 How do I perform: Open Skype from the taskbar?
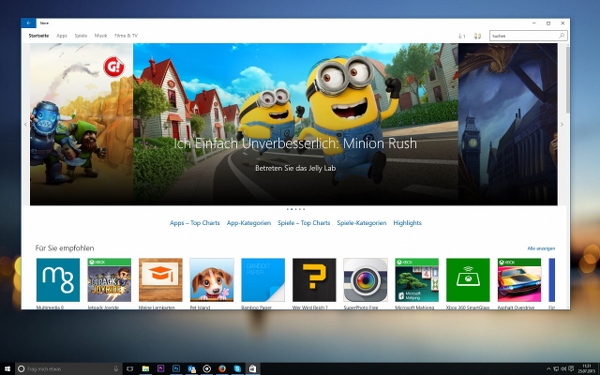point(237,369)
